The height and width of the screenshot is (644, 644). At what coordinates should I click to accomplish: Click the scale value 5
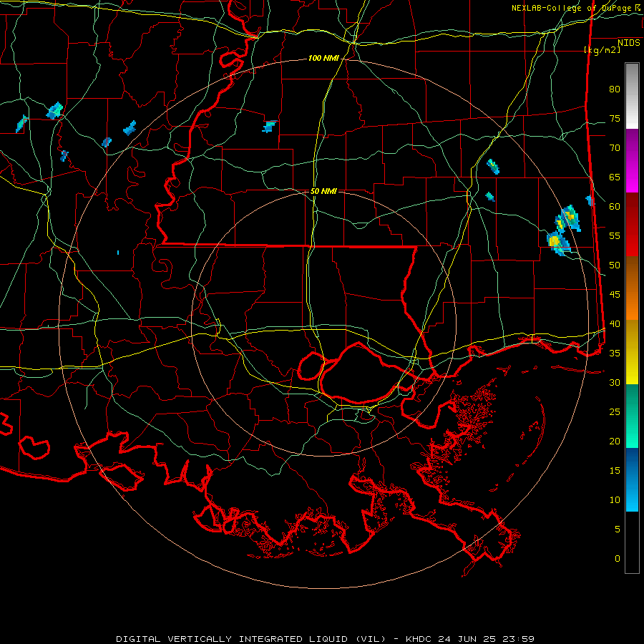coord(618,530)
